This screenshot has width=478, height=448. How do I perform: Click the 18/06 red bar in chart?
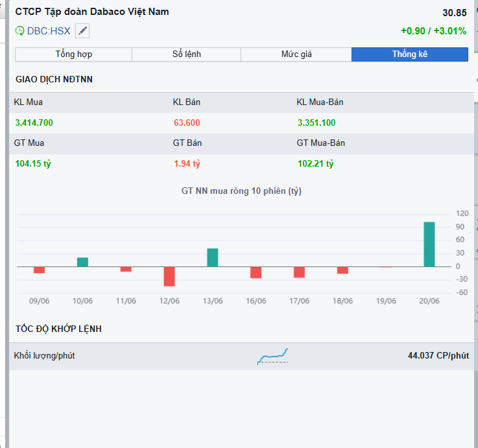342,270
